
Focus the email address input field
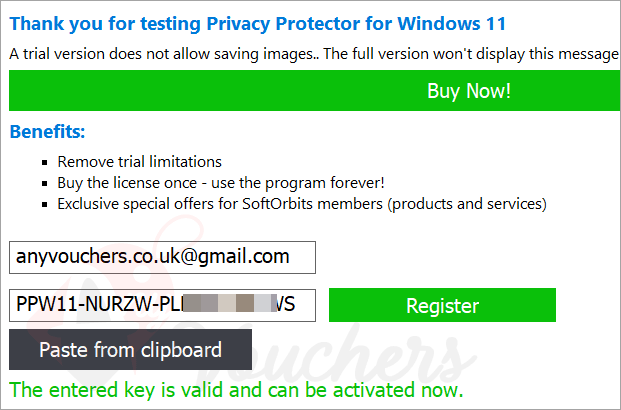point(162,257)
